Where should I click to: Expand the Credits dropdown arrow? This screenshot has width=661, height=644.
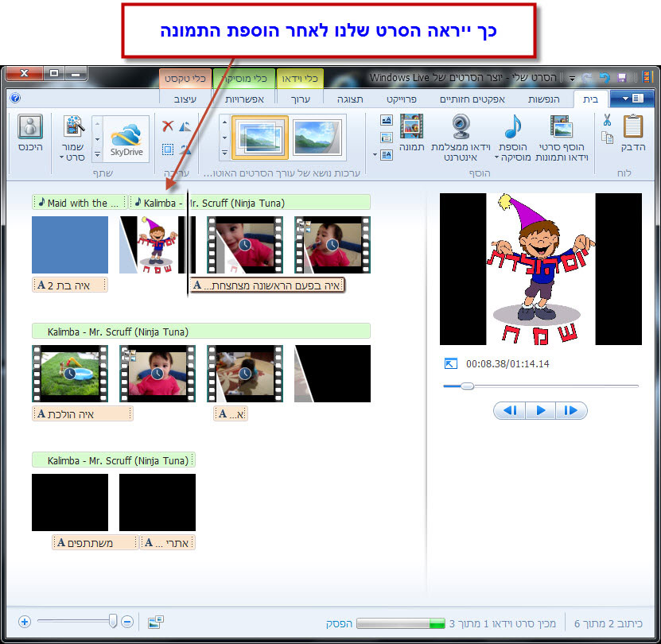(x=375, y=155)
